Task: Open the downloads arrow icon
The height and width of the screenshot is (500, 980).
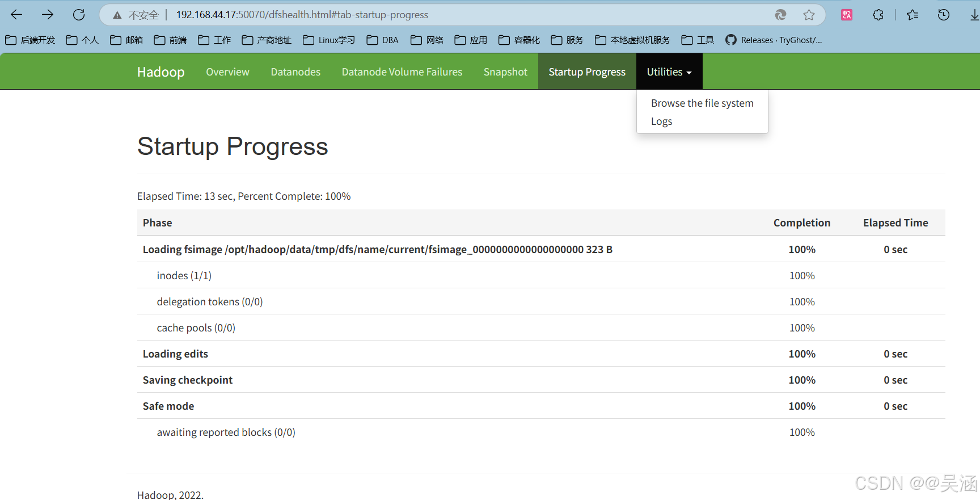Action: click(x=974, y=15)
